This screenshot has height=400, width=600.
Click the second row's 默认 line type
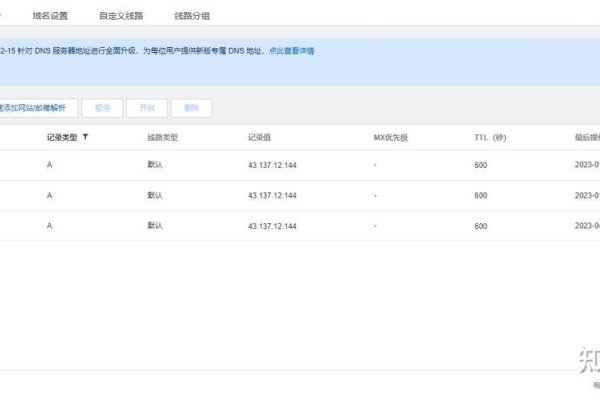[x=155, y=195]
